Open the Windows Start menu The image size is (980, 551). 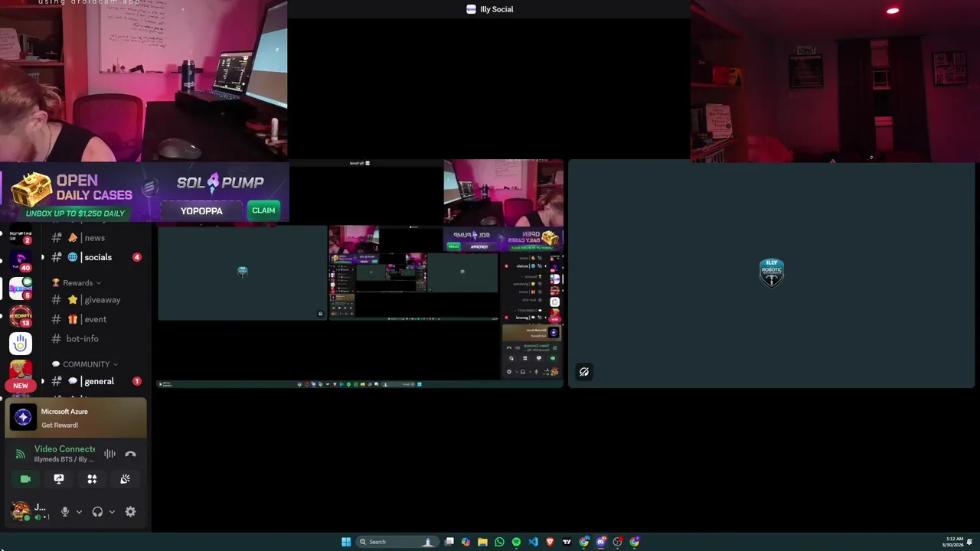point(346,542)
